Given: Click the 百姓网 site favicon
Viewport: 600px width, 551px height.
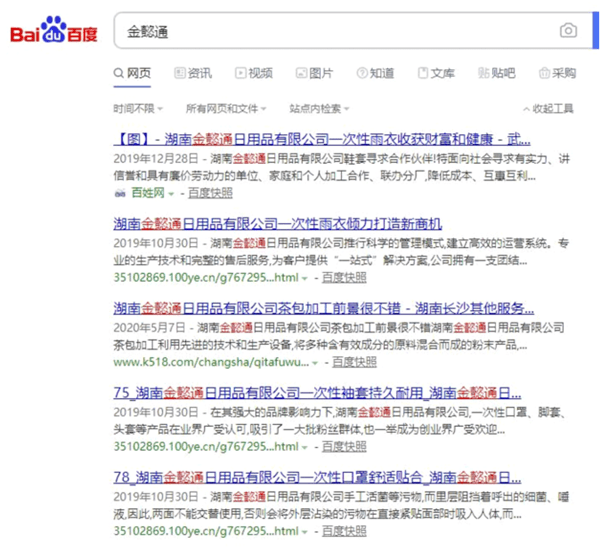Looking at the screenshot, I should tap(120, 194).
